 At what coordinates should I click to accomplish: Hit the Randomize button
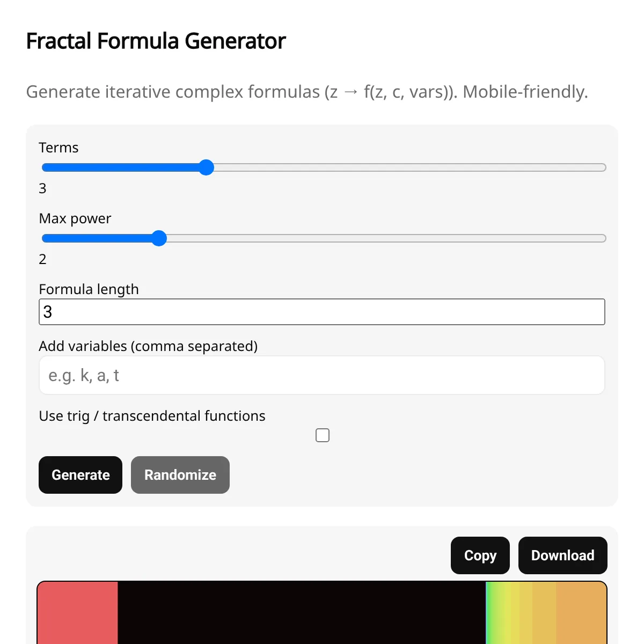pos(180,475)
